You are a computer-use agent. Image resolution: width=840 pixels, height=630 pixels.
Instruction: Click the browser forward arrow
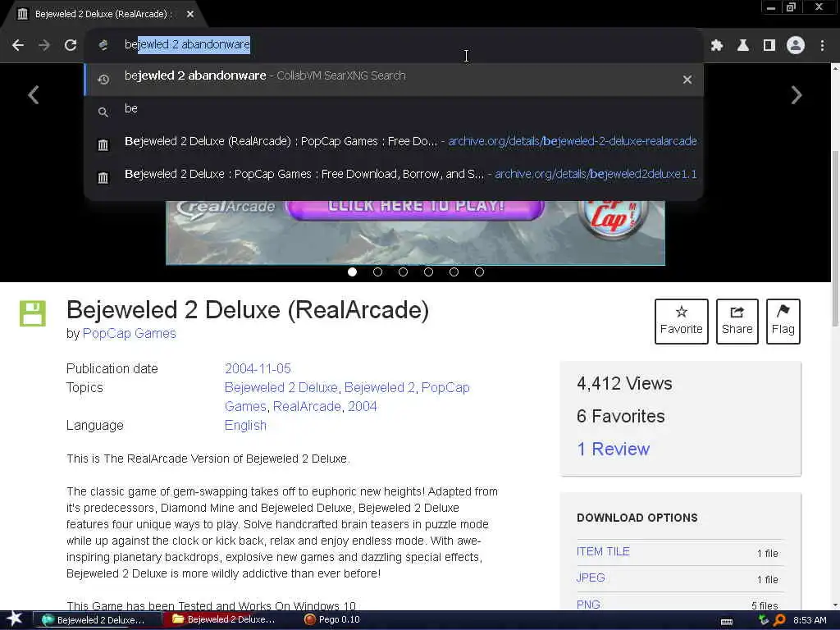(44, 46)
